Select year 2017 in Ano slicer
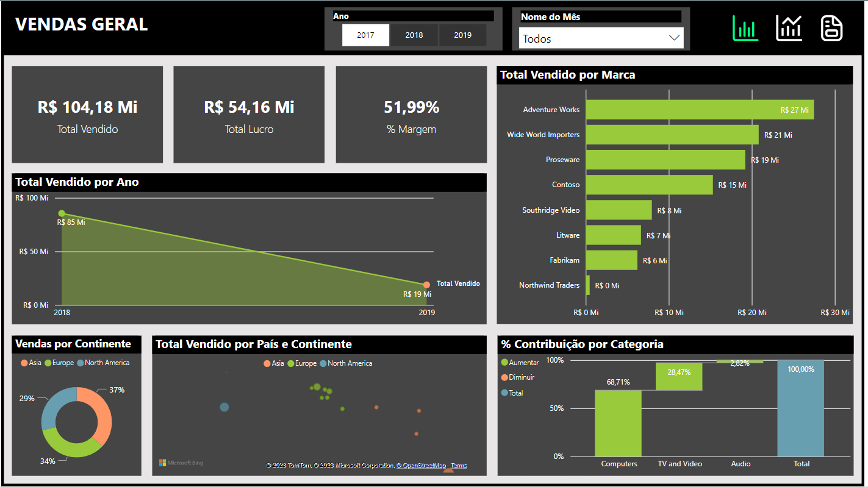Screen dimensions: 868x487 [365, 35]
